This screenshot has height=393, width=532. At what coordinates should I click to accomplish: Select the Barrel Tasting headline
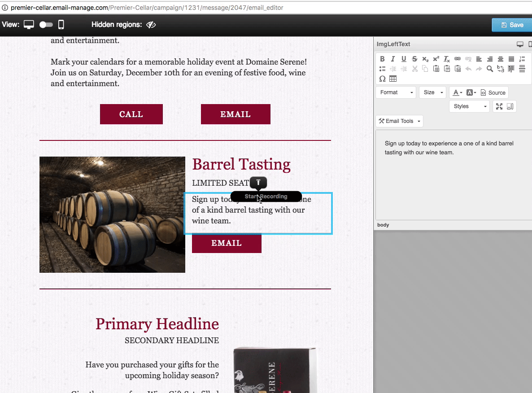(x=241, y=165)
